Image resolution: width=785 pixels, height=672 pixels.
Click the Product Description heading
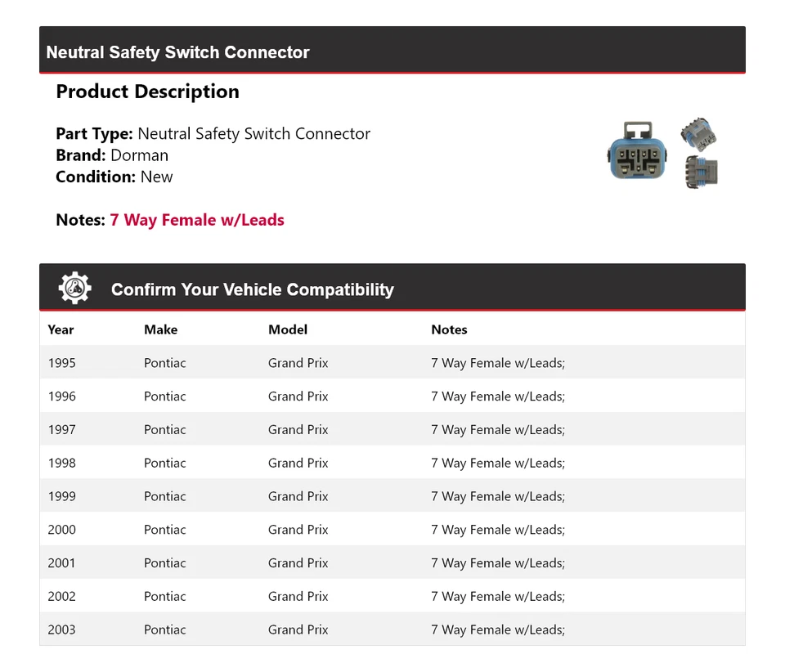(147, 92)
